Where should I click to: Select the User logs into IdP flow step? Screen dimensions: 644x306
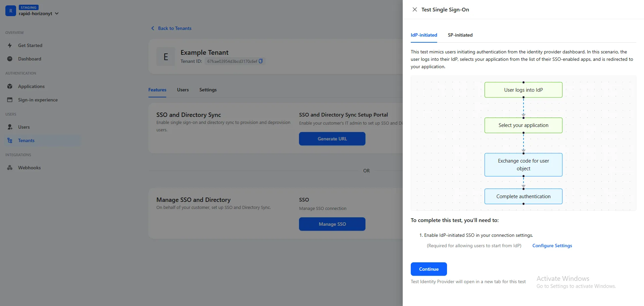click(523, 90)
